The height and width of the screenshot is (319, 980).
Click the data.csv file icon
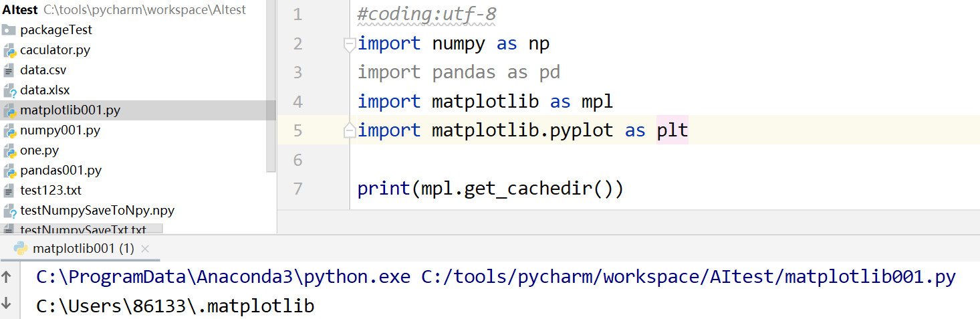click(9, 70)
